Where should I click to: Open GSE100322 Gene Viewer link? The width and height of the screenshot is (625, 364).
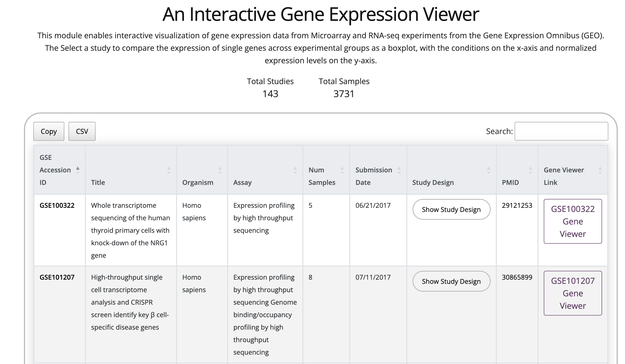(572, 221)
